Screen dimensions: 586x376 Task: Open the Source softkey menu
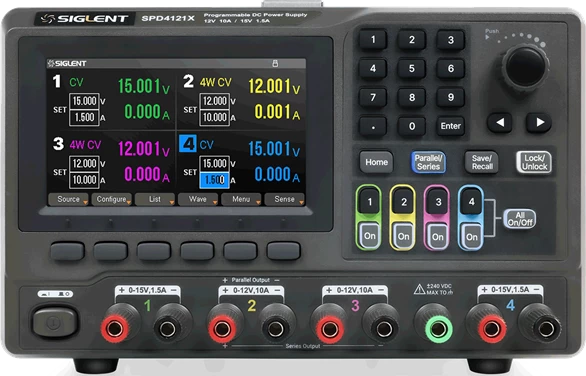(x=68, y=200)
